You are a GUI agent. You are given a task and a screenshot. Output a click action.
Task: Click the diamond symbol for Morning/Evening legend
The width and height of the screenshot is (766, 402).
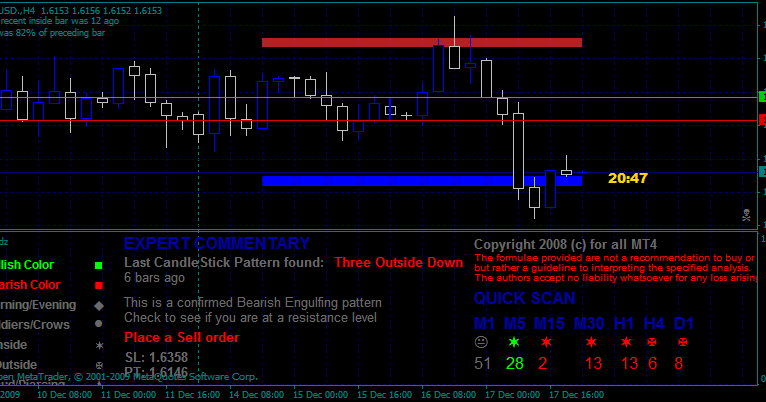click(x=99, y=306)
